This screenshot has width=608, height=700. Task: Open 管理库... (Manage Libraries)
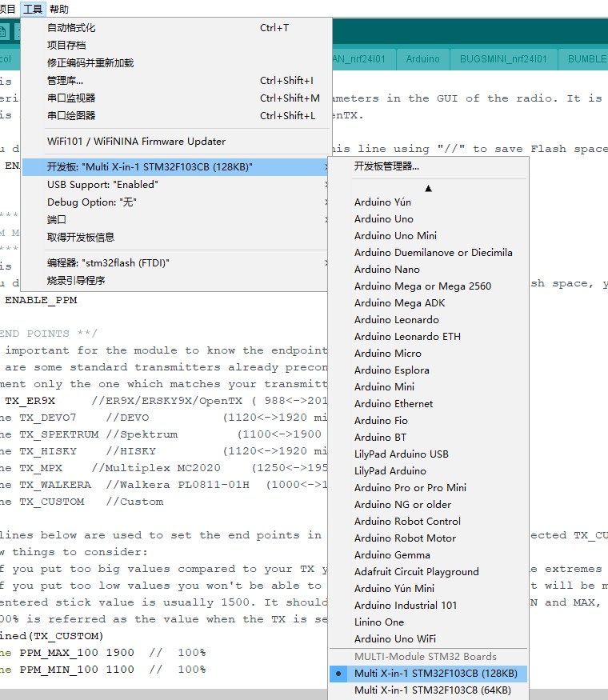[x=176, y=80]
